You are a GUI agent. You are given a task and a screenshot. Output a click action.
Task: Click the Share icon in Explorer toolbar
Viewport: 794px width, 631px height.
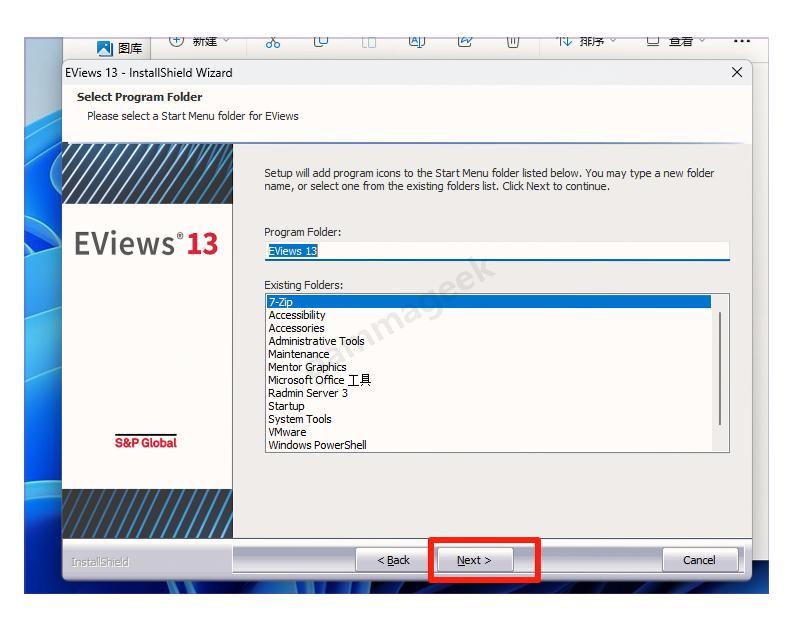click(x=465, y=42)
